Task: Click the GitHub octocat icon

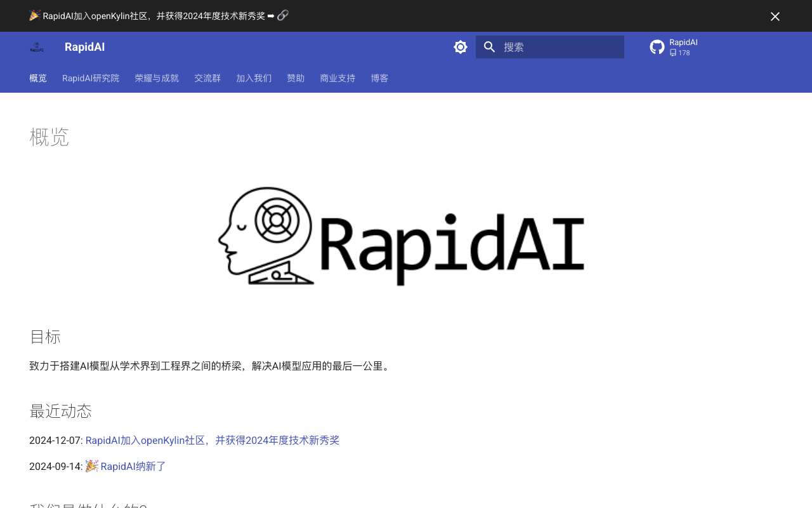Action: (x=657, y=47)
